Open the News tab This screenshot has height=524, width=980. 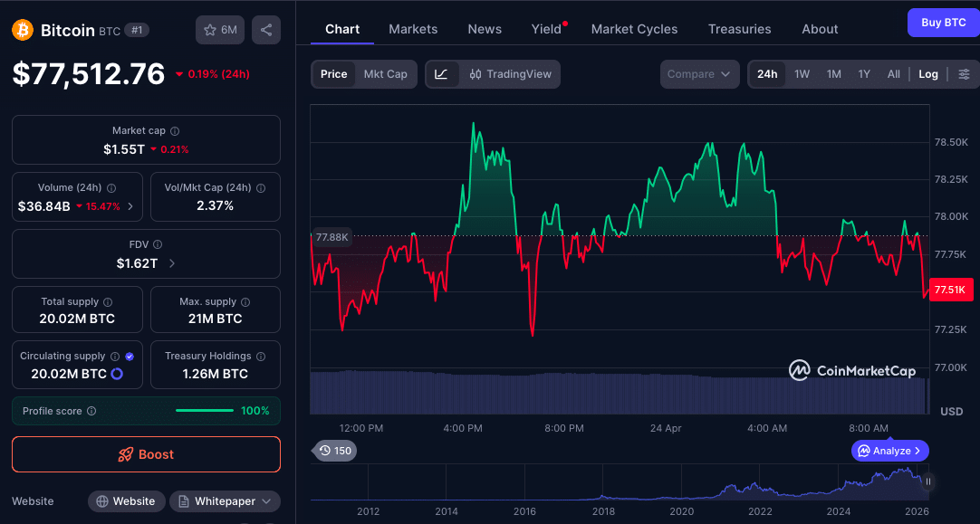click(485, 29)
